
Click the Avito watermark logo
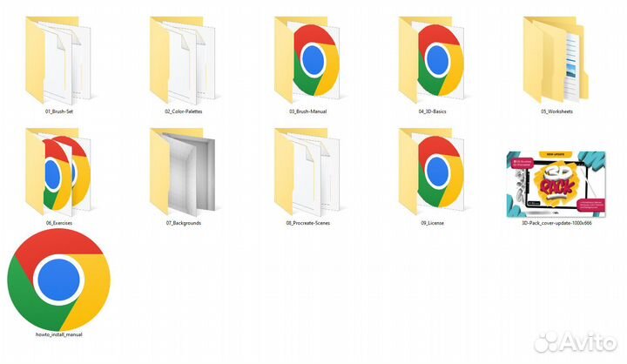576,342
